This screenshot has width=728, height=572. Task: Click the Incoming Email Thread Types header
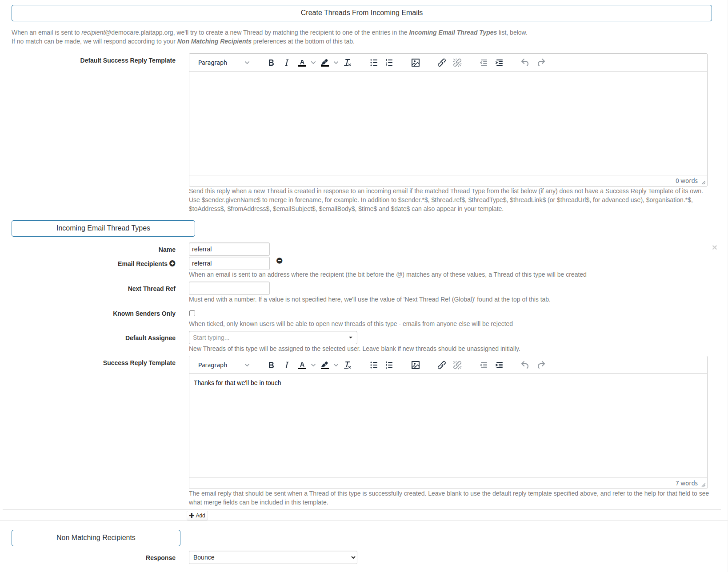(x=103, y=228)
